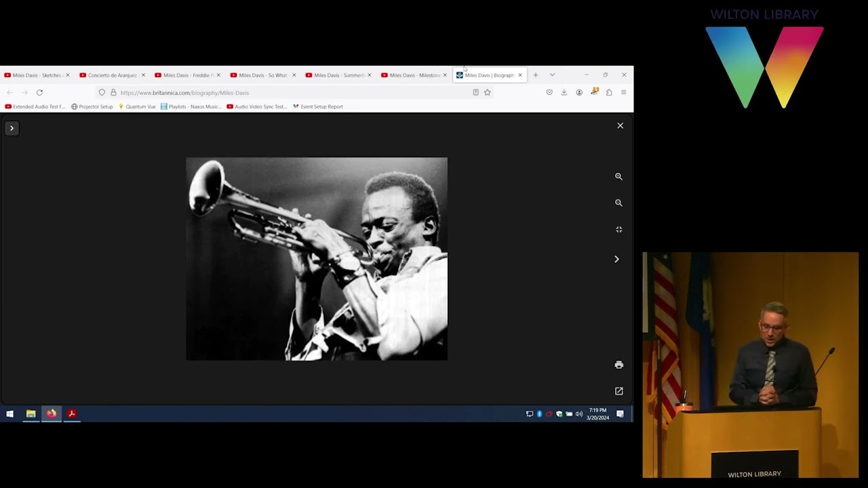Reload the Britannica page
This screenshot has height=488, width=868.
coord(39,92)
